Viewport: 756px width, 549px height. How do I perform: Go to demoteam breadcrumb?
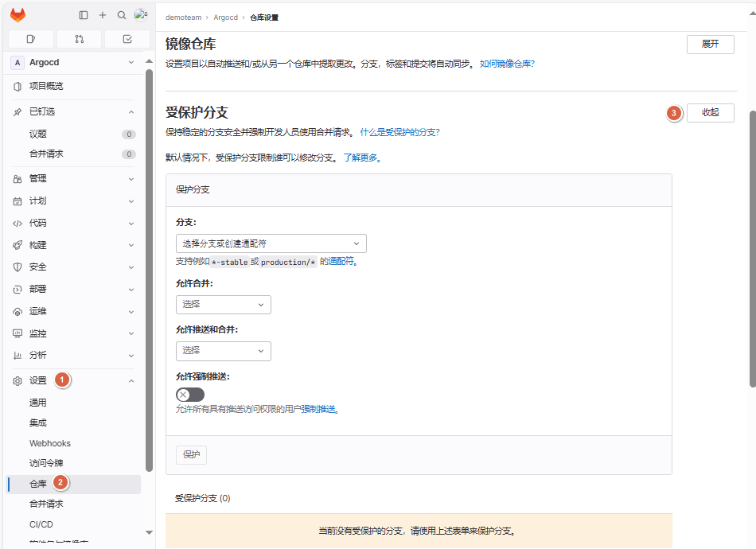(183, 18)
